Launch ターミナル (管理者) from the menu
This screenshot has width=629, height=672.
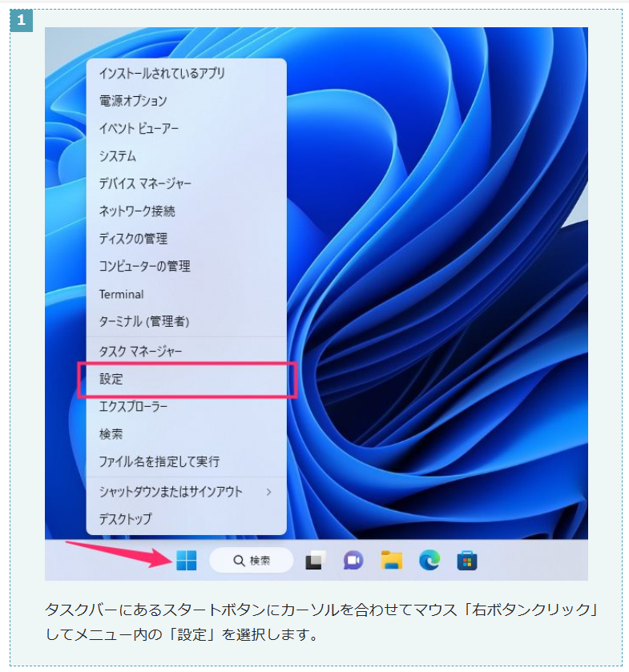point(187,321)
